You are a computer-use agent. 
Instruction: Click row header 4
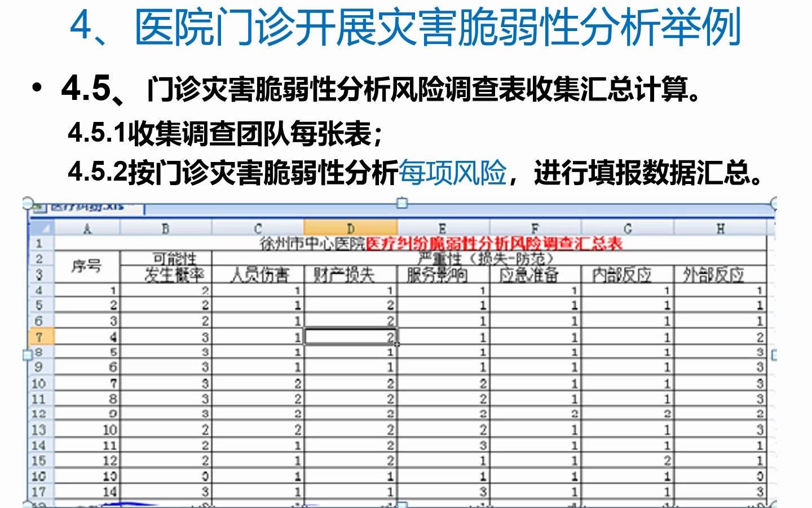(41, 290)
